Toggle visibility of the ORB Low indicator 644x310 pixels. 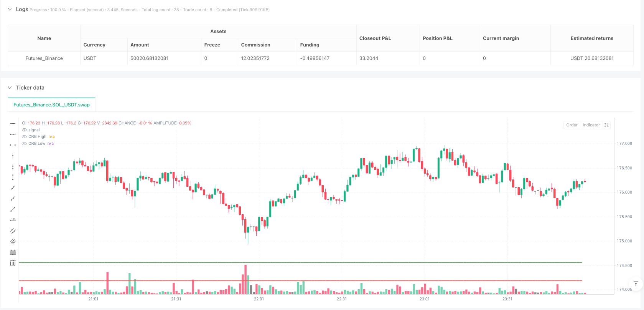tap(24, 144)
